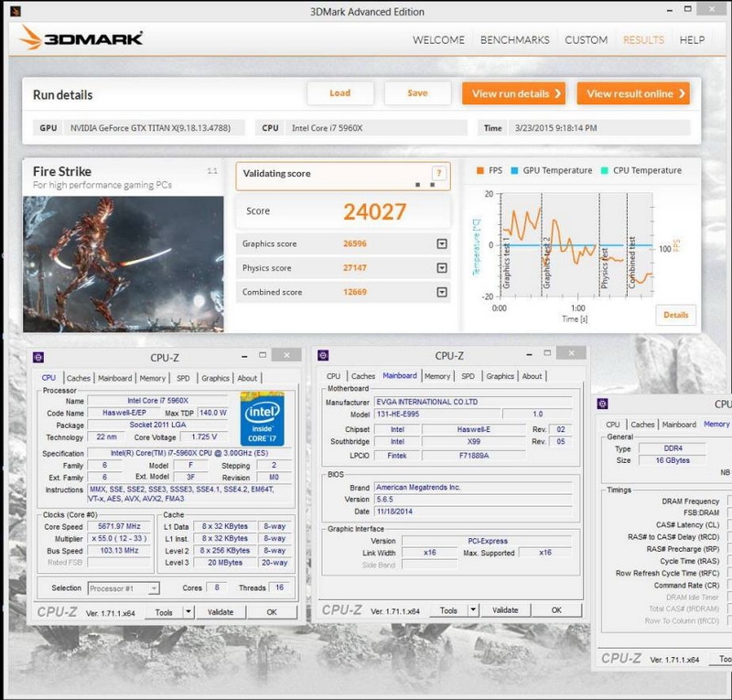The width and height of the screenshot is (732, 700).
Task: Go to the WELCOME section
Action: pyautogui.click(x=438, y=40)
